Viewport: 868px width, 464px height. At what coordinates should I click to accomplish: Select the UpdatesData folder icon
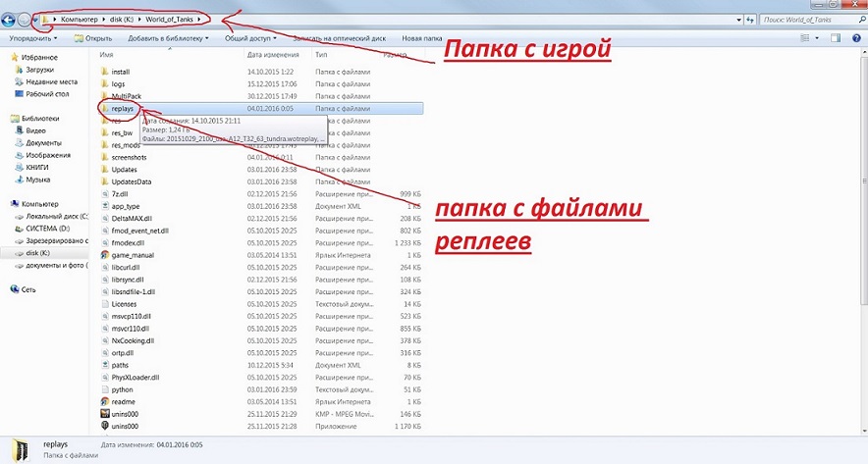[x=105, y=181]
